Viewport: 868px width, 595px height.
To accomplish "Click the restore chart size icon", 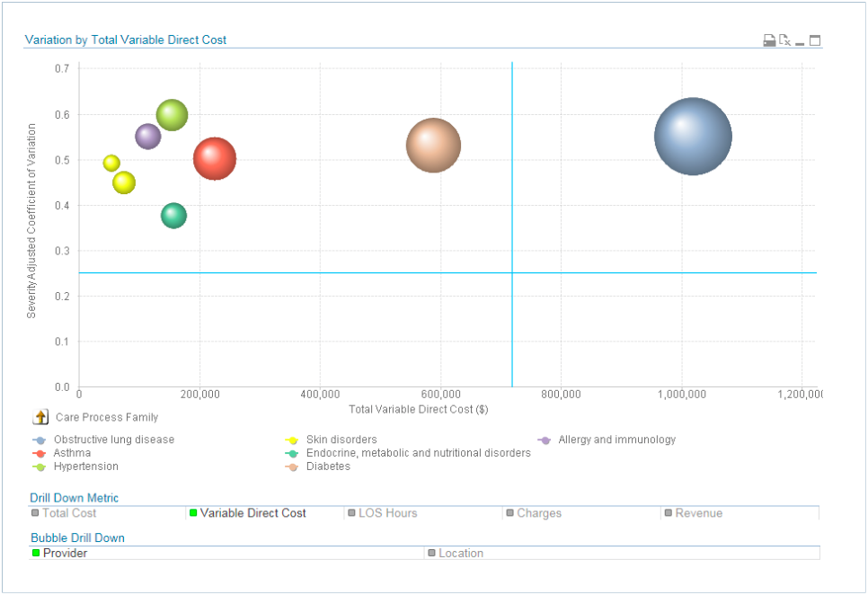I will tap(814, 40).
